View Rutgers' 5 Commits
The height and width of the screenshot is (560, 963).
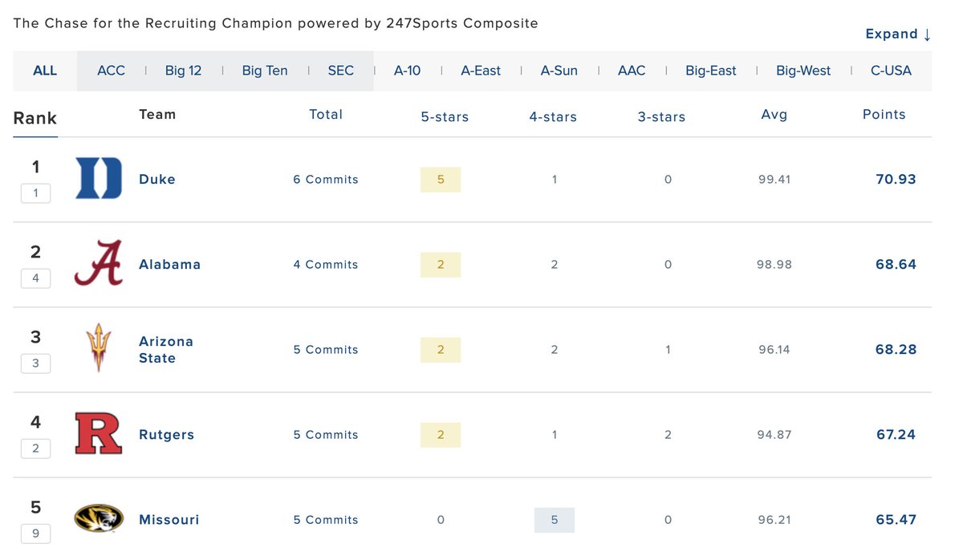point(326,434)
